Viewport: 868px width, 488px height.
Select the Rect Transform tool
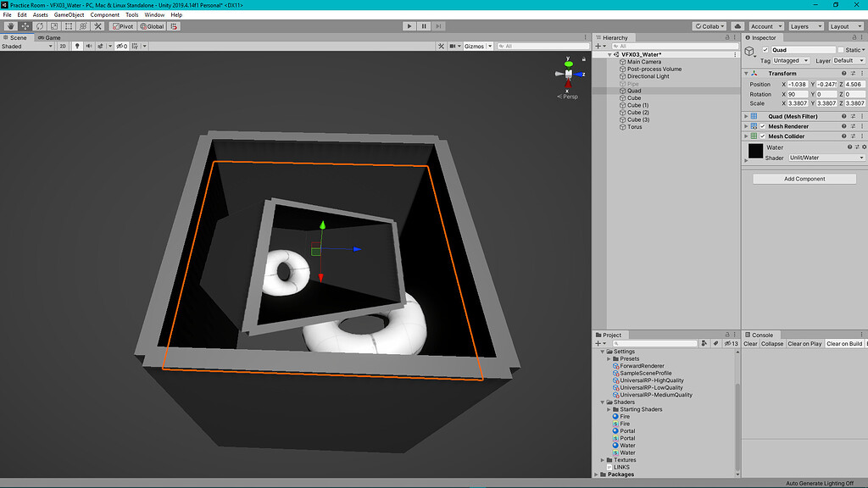coord(69,26)
